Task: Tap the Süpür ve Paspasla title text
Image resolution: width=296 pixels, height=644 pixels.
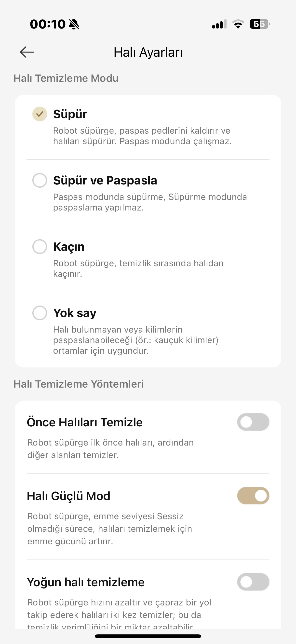Action: [105, 181]
